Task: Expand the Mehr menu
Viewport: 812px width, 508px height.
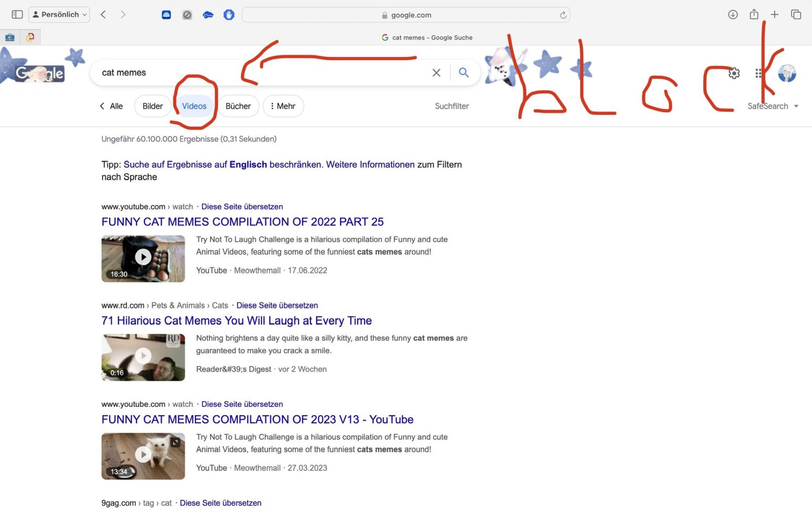Action: point(283,106)
